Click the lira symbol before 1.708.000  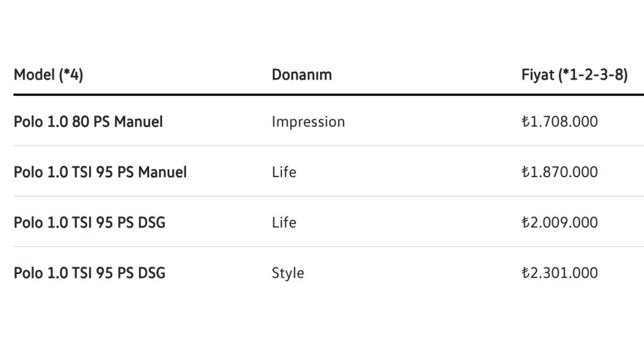525,122
